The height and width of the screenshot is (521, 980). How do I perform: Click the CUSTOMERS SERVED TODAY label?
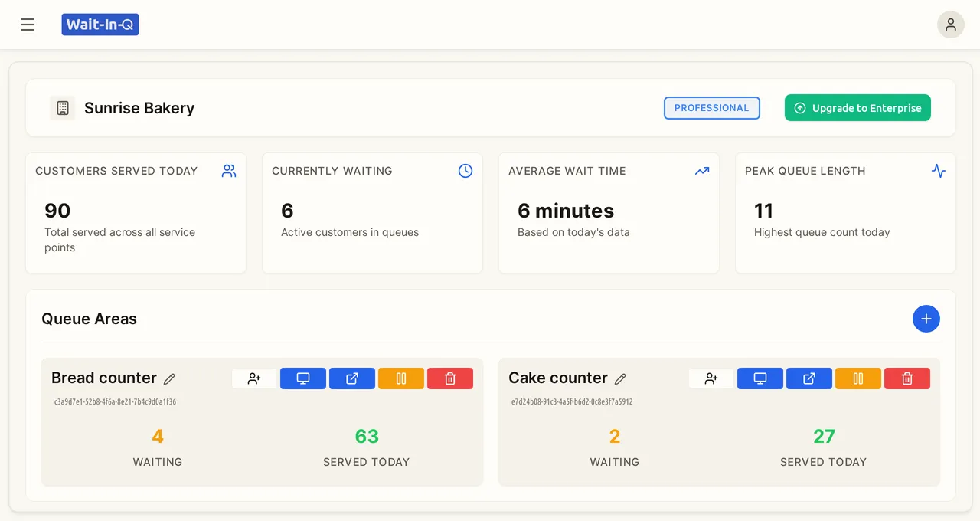click(116, 171)
